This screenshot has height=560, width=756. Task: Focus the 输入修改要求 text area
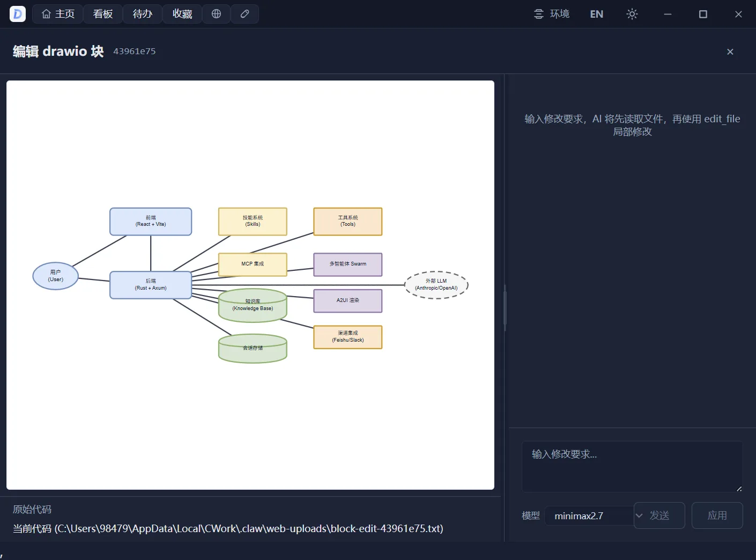pyautogui.click(x=632, y=467)
